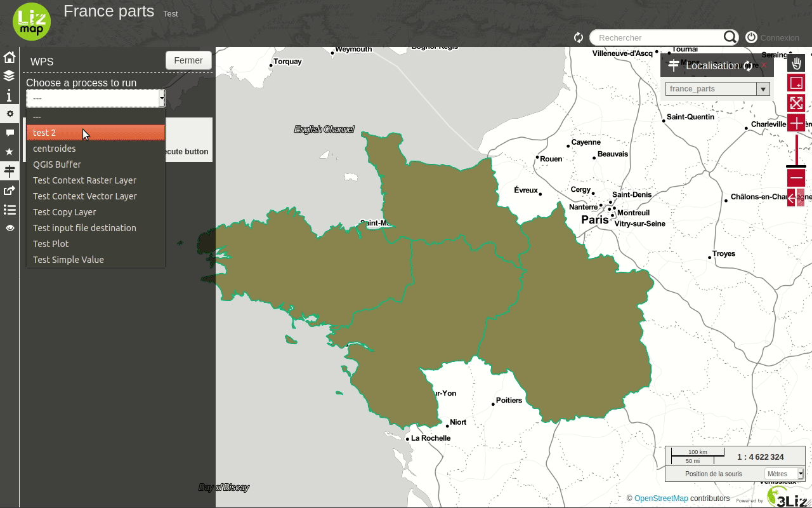
Task: Open the share/permalink icon in sidebar
Action: tap(9, 190)
